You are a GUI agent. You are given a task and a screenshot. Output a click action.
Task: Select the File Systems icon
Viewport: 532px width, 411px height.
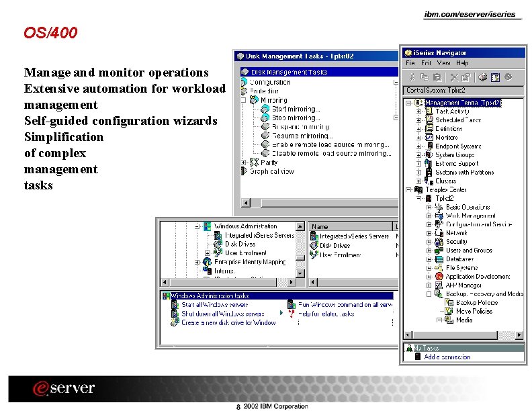pyautogui.click(x=439, y=267)
